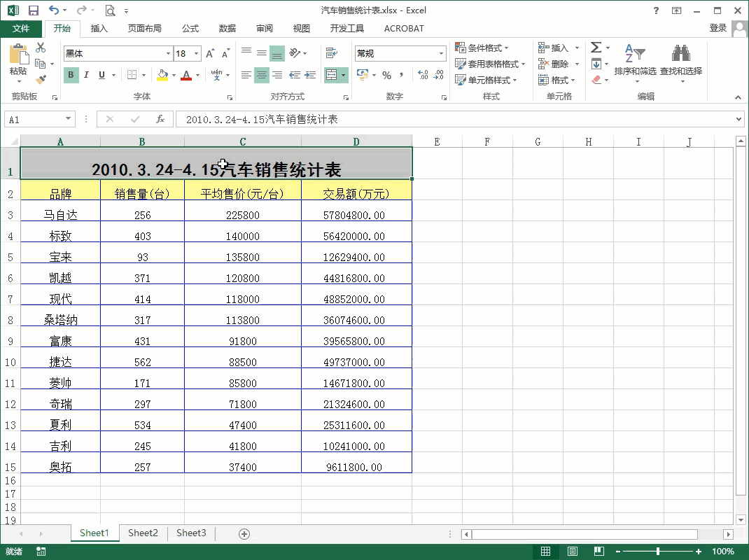Click the 登录 sign-in link
The image size is (749, 560).
(718, 28)
